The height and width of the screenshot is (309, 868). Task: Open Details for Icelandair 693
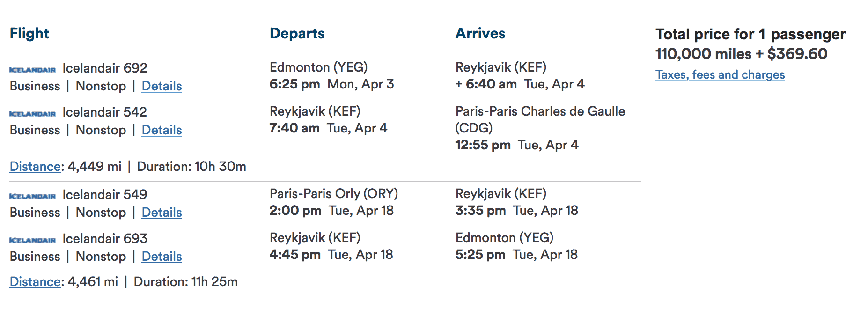point(162,257)
